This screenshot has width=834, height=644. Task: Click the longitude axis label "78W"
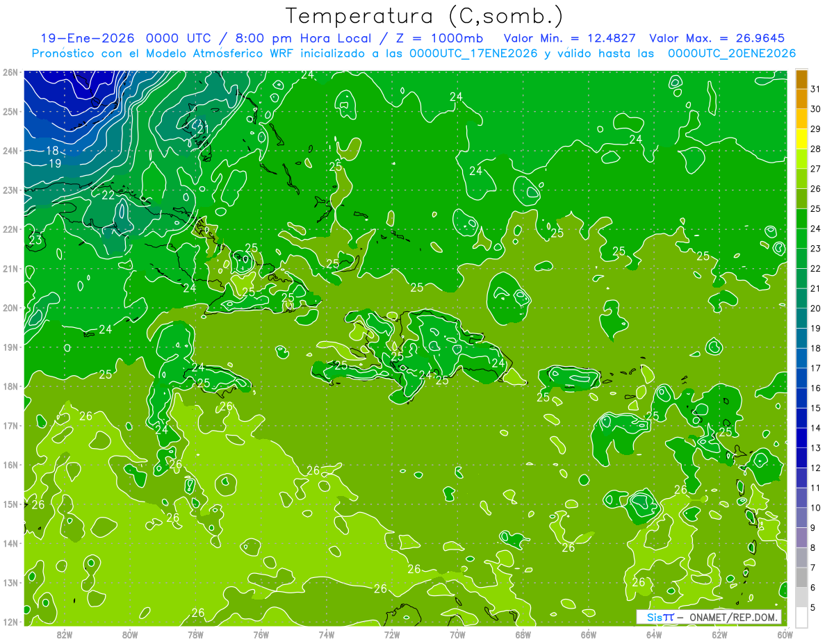195,634
